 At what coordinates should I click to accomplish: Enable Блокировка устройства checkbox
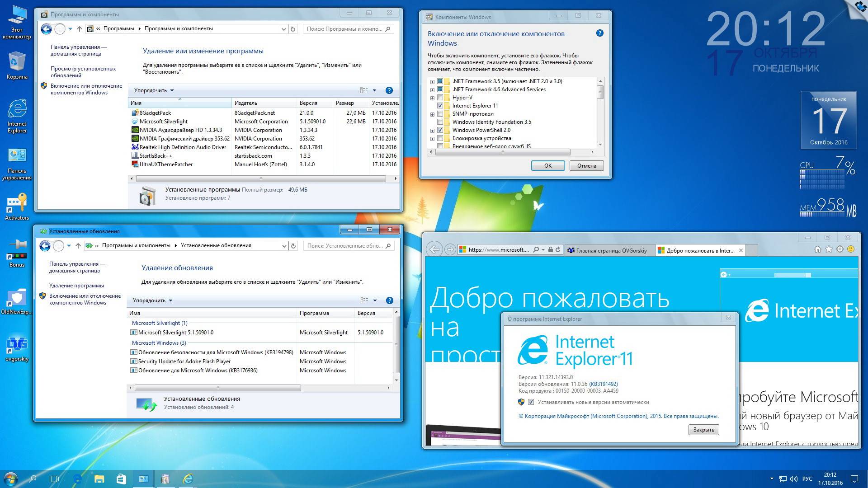tap(440, 138)
